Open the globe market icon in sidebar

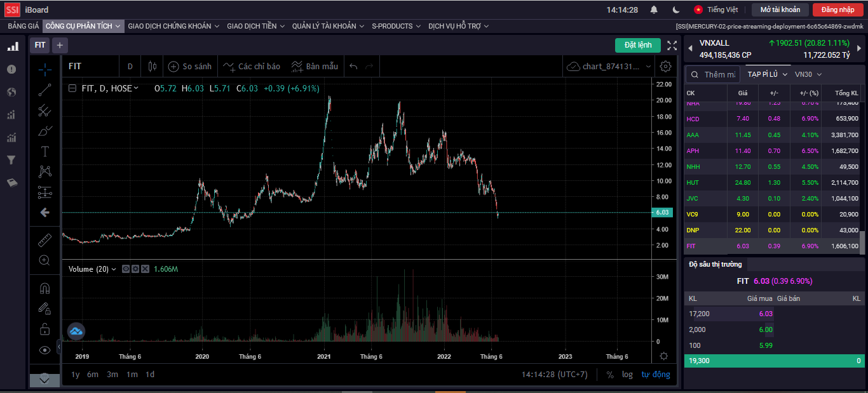point(11,92)
